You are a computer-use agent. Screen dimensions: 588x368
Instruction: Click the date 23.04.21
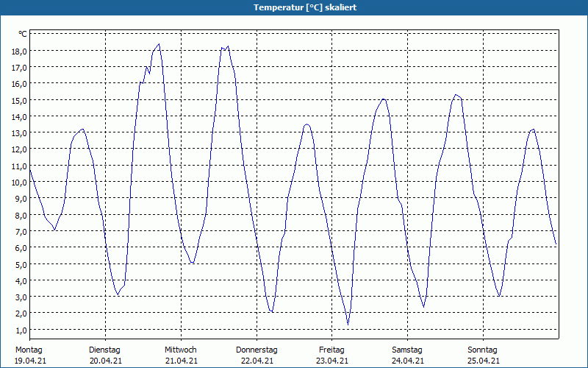(332, 361)
